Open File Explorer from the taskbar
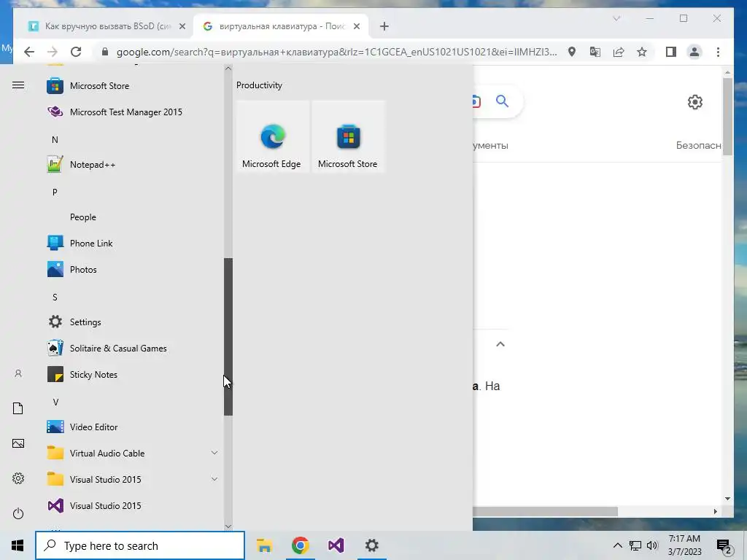Viewport: 747px width, 560px height. click(x=264, y=545)
